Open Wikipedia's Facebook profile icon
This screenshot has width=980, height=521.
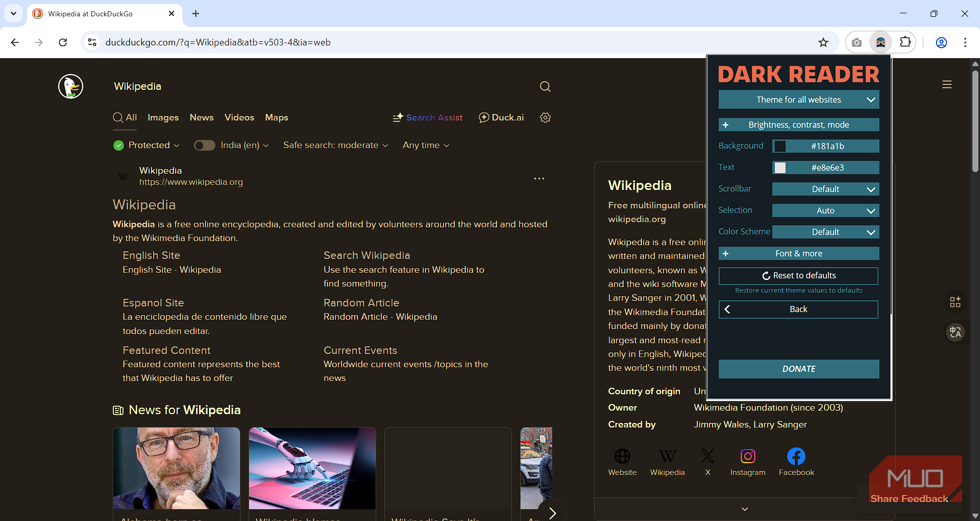tap(796, 456)
